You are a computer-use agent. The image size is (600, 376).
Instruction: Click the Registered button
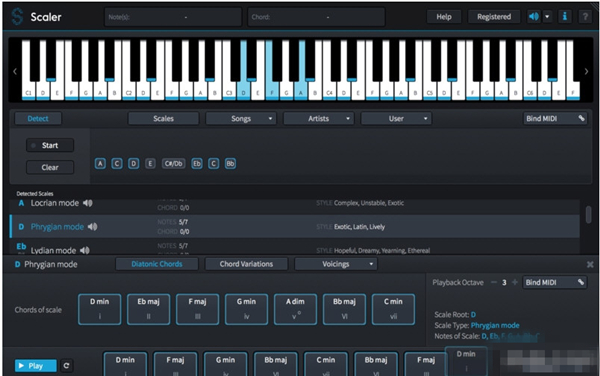(x=494, y=16)
